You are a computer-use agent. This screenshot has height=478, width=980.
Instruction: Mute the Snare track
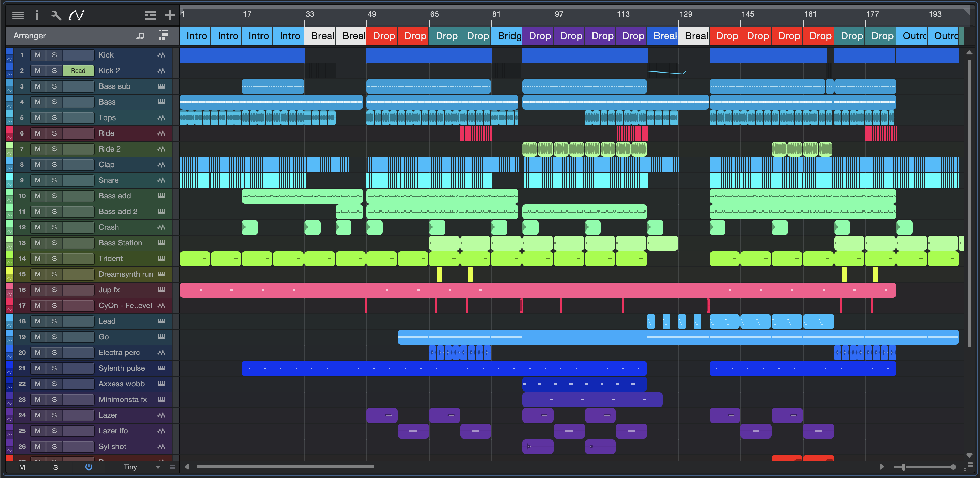38,180
